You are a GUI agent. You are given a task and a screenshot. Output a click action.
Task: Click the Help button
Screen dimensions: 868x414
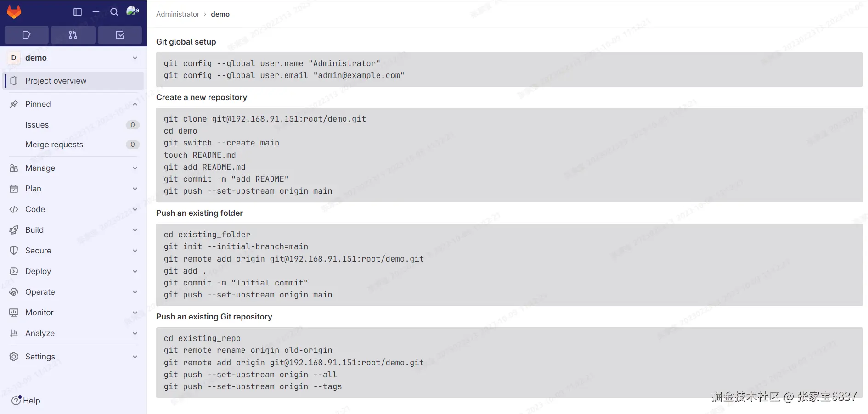pyautogui.click(x=26, y=401)
